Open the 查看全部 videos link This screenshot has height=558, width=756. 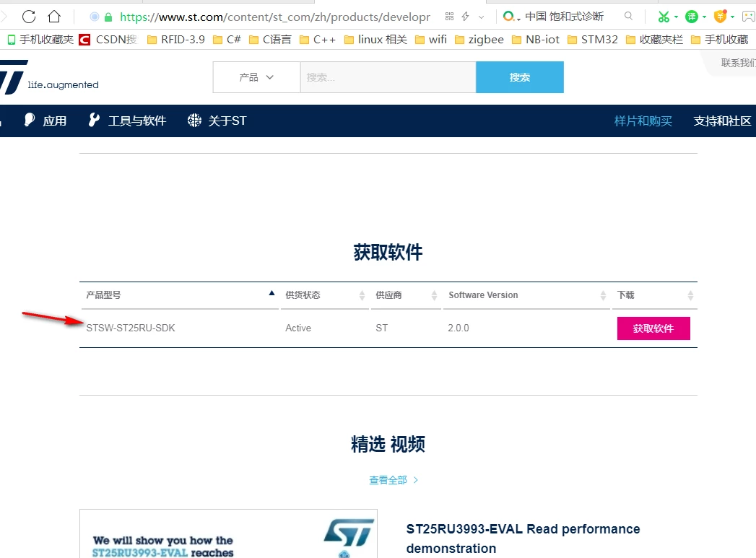pos(394,480)
